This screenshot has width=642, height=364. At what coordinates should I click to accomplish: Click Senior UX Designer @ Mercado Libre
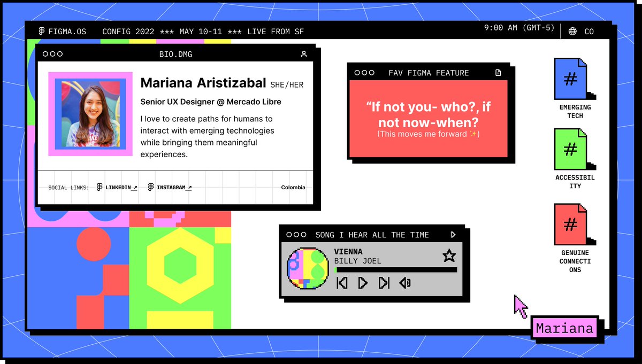(x=211, y=102)
